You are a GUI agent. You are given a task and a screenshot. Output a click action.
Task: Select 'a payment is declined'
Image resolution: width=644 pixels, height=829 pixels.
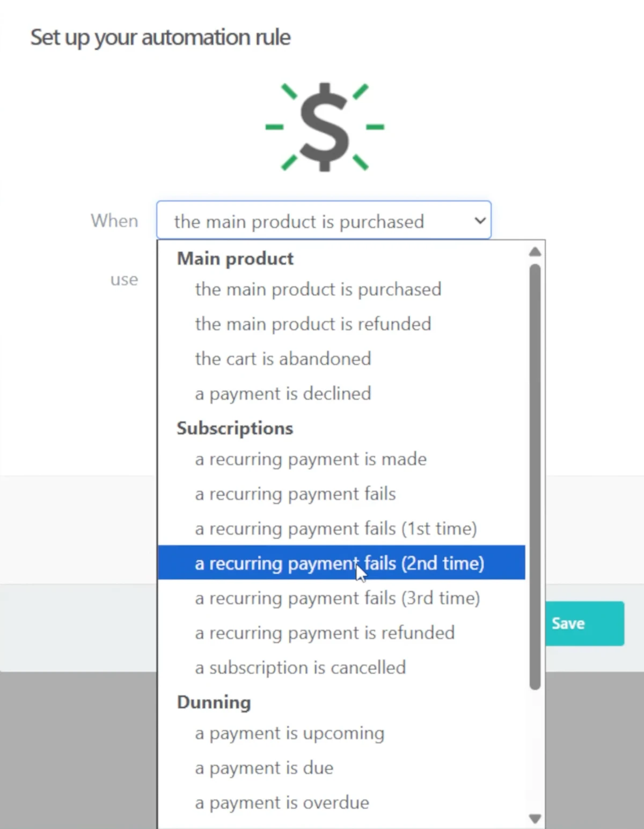click(283, 393)
